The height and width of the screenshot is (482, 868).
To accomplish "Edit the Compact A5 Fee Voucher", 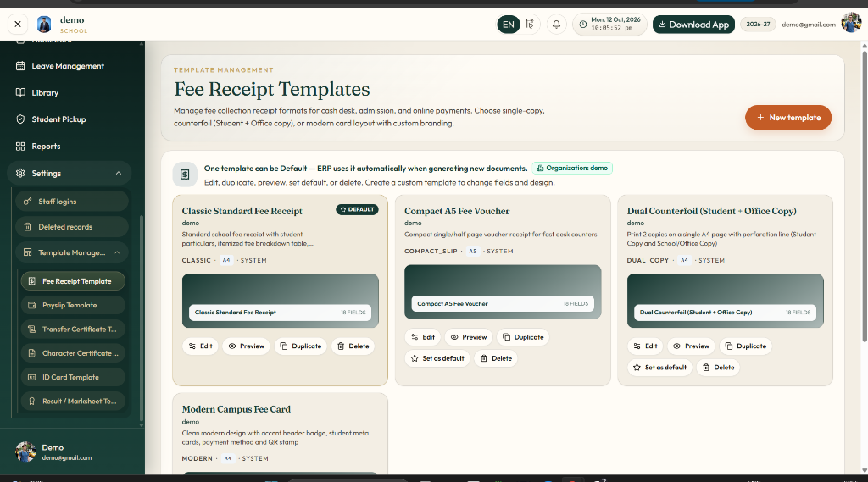I will click(423, 337).
